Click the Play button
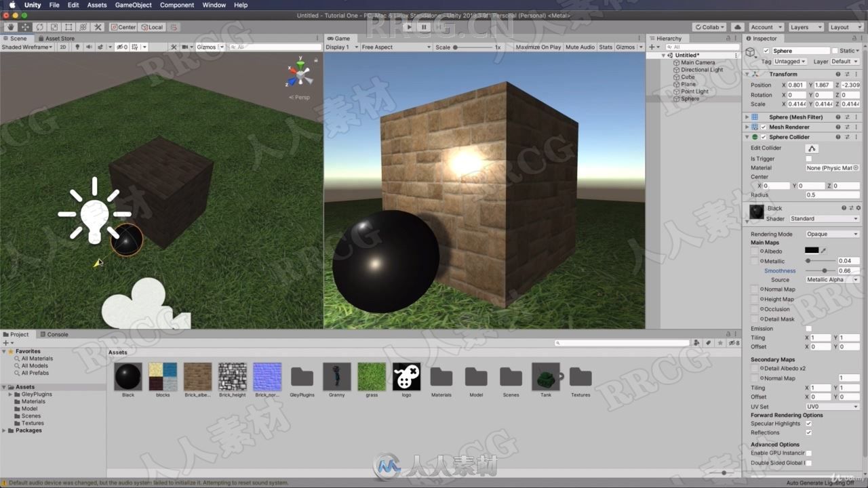868x488 pixels. 408,27
